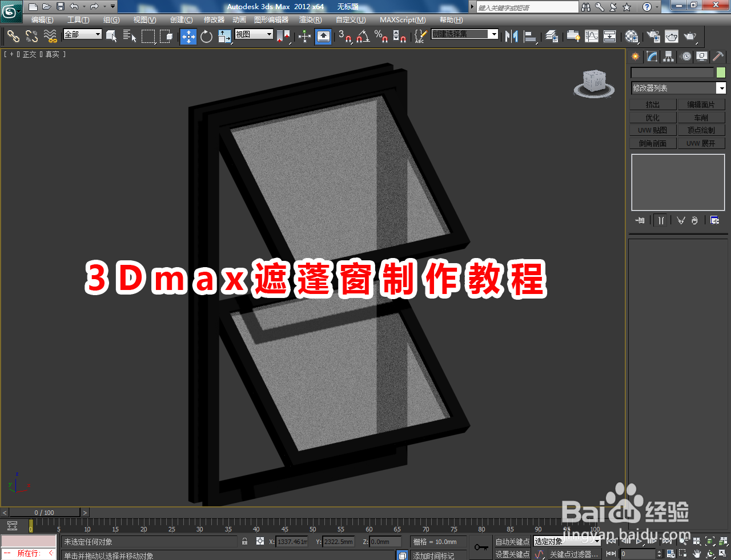Open the 工具(T) menu

(78, 20)
